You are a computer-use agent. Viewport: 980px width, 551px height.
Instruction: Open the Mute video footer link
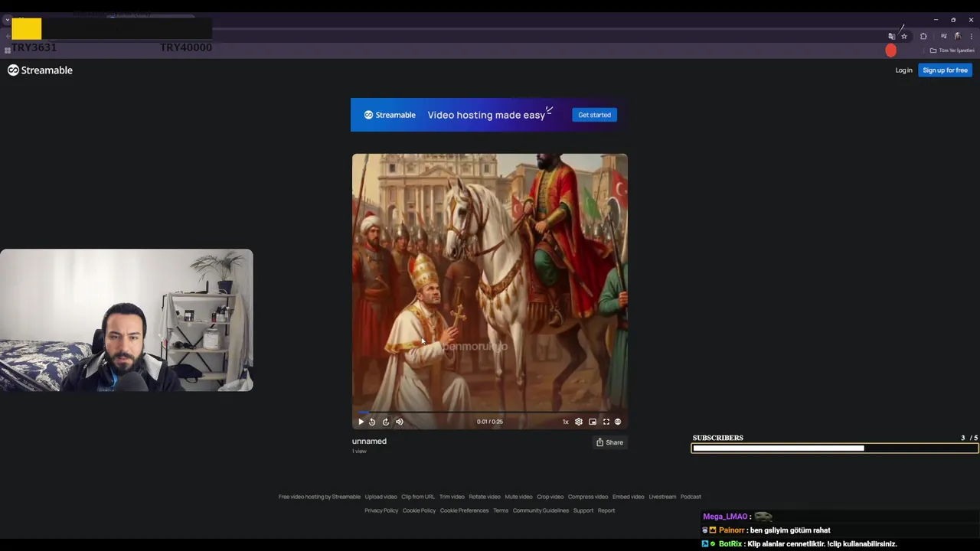tap(518, 497)
